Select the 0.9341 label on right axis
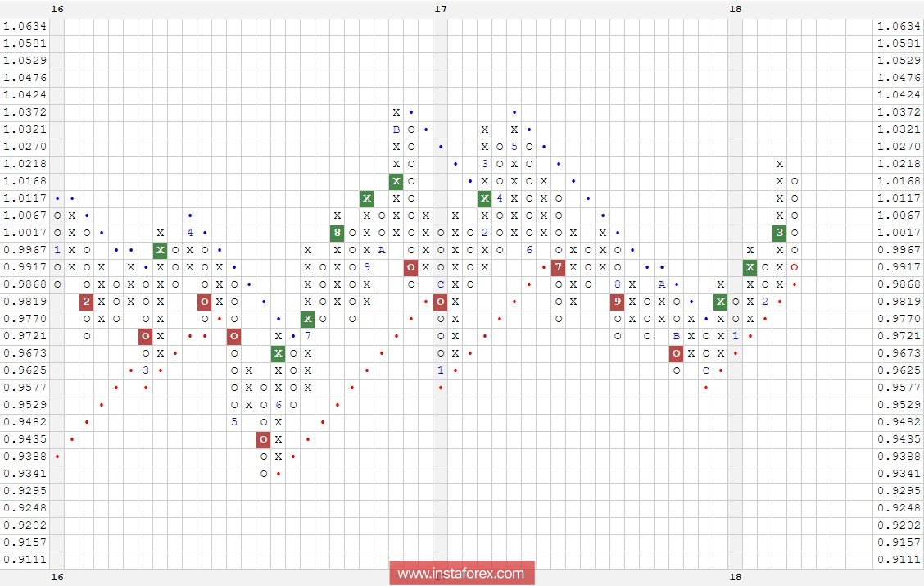The width and height of the screenshot is (924, 586). (899, 474)
